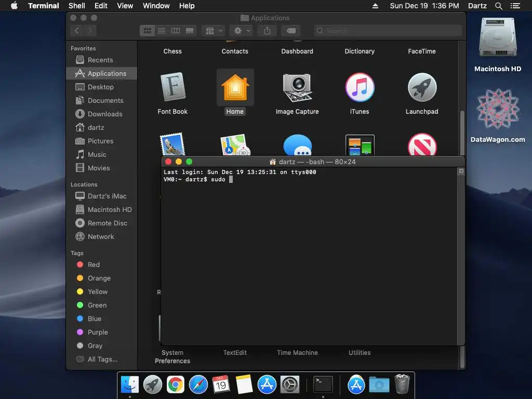This screenshot has width=532, height=399.
Task: Click the Terminal scrollback marker icon
Action: 461,171
